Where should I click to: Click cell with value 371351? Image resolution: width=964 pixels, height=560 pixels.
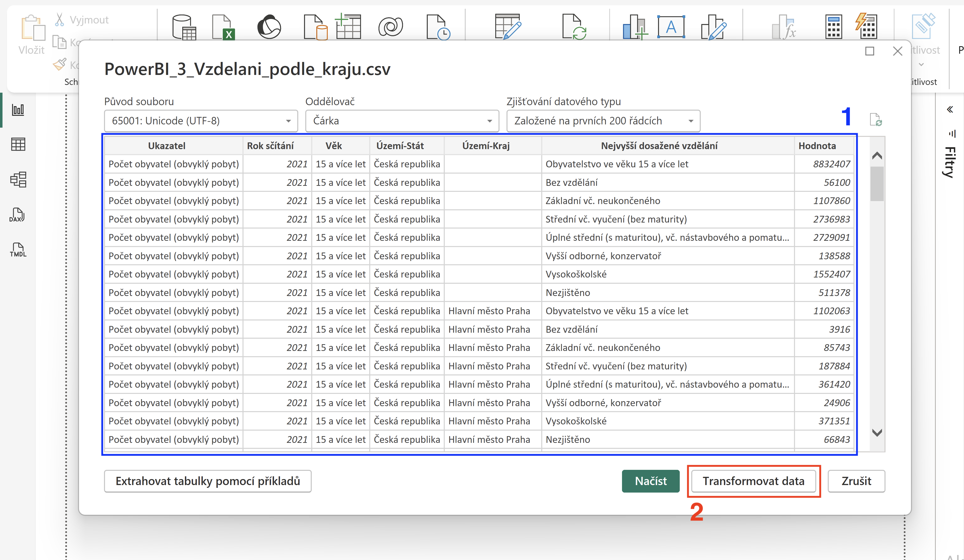coord(824,421)
